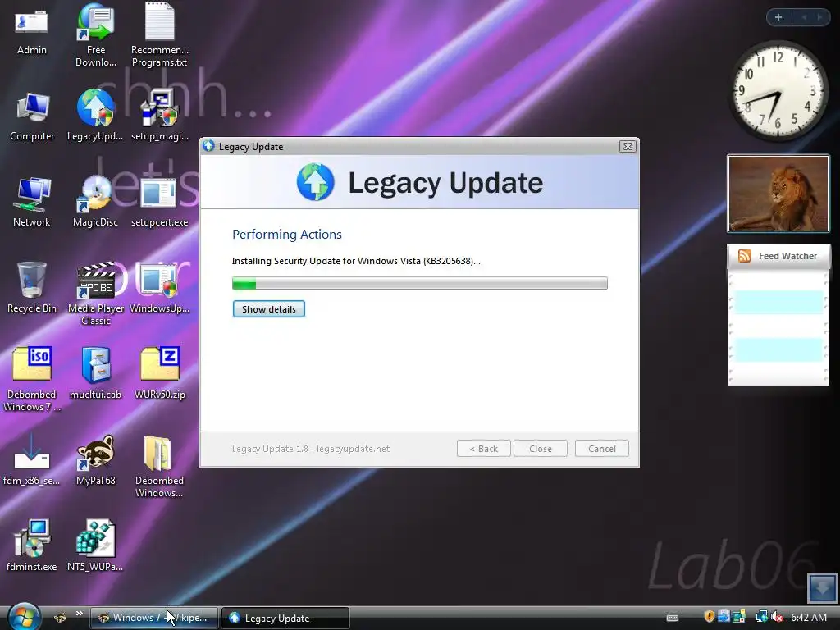Click the installation progress bar
Viewport: 840px width, 630px height.
click(x=419, y=283)
